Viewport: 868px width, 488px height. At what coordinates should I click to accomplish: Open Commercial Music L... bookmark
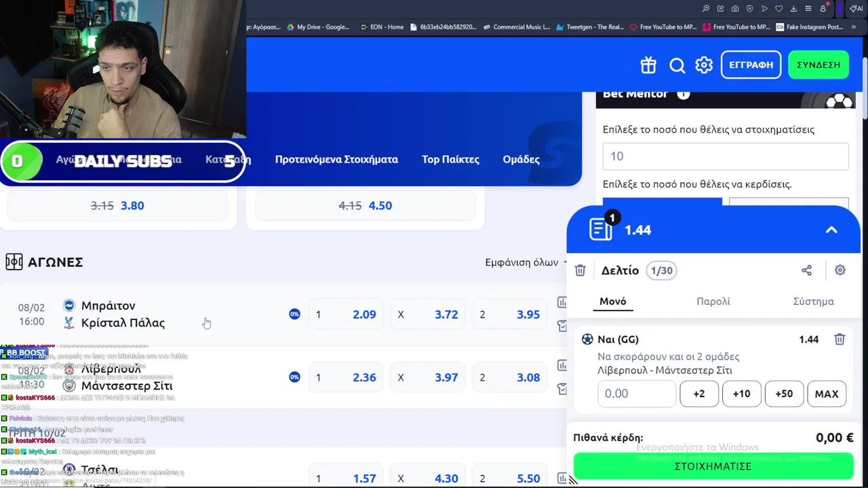click(517, 27)
